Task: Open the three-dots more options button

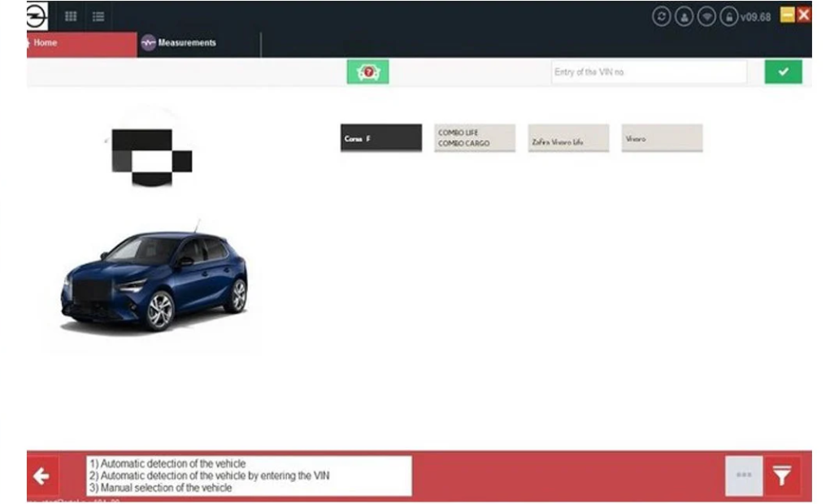Action: (x=744, y=476)
